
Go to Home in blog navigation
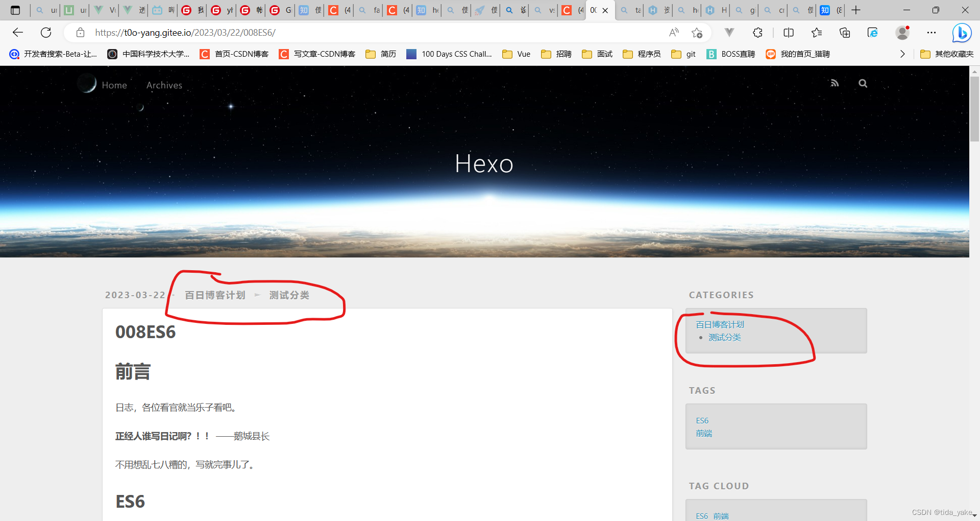[114, 85]
